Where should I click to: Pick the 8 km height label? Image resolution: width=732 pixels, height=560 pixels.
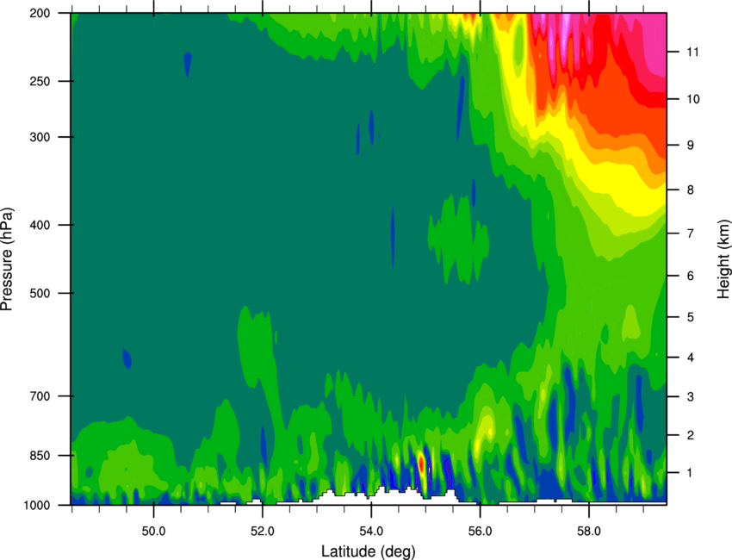pyautogui.click(x=691, y=190)
